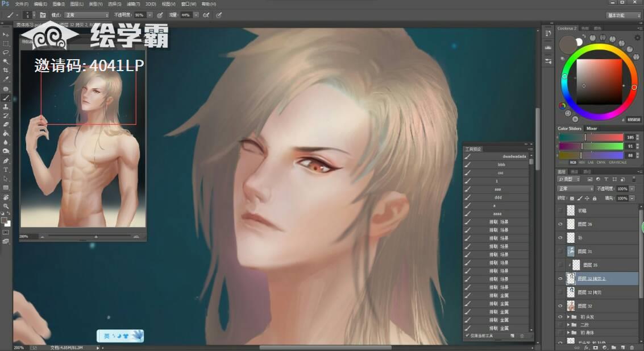The width and height of the screenshot is (644, 351).
Task: Select the Crop tool
Action: (6, 71)
